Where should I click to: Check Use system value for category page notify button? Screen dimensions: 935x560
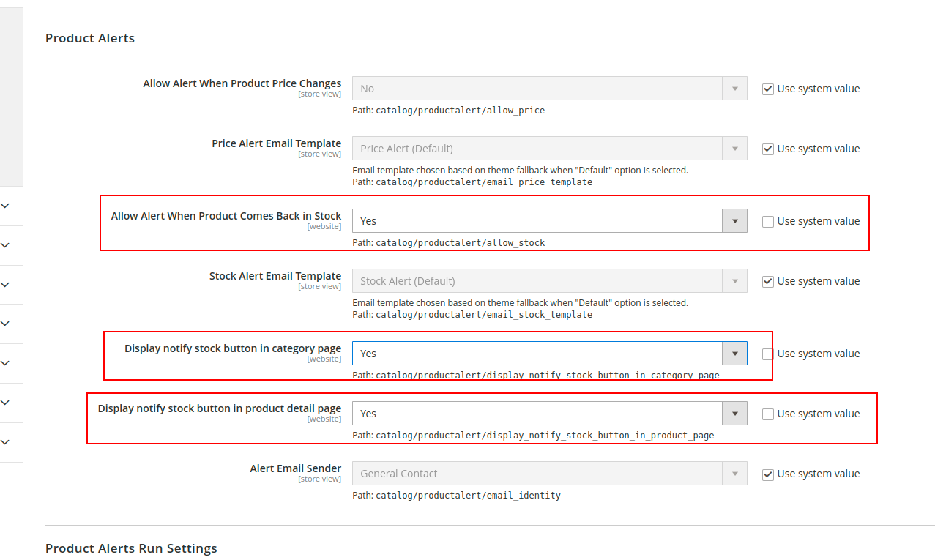click(768, 354)
